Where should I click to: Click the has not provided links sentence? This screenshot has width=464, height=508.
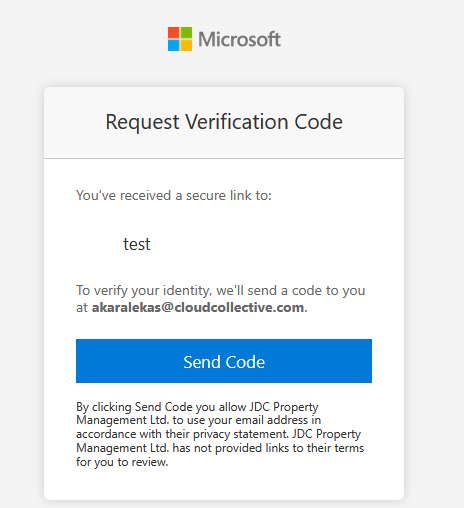point(220,448)
